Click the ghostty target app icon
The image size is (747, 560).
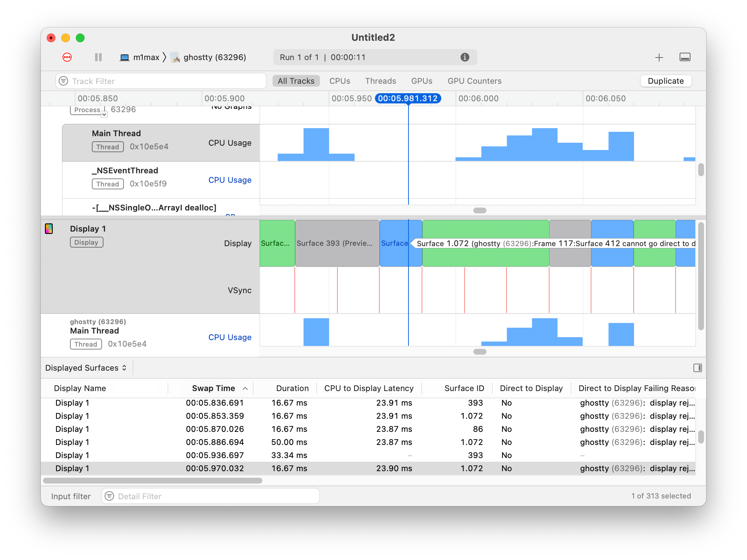click(176, 58)
